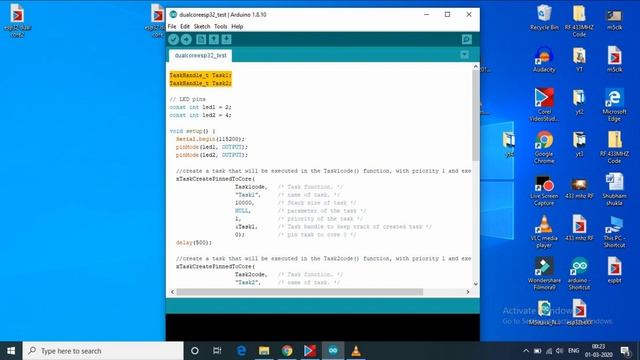Open Task View from taskbar
The image size is (640, 360).
click(217, 351)
